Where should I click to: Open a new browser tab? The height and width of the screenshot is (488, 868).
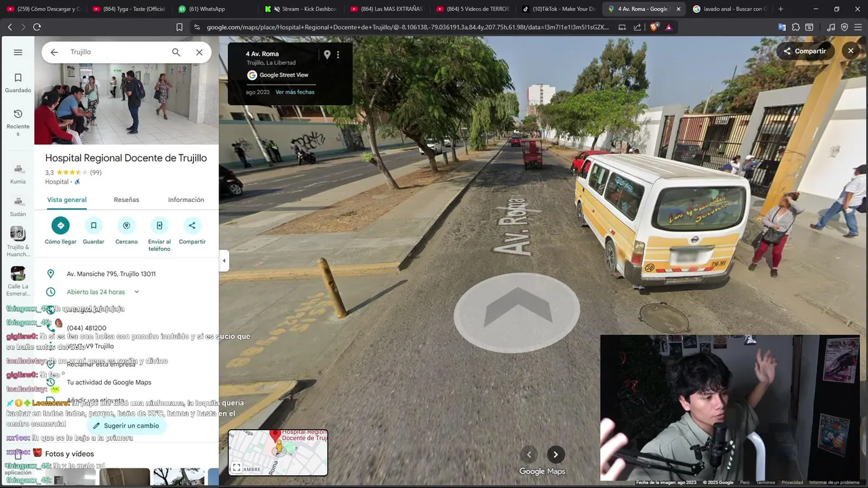point(781,9)
